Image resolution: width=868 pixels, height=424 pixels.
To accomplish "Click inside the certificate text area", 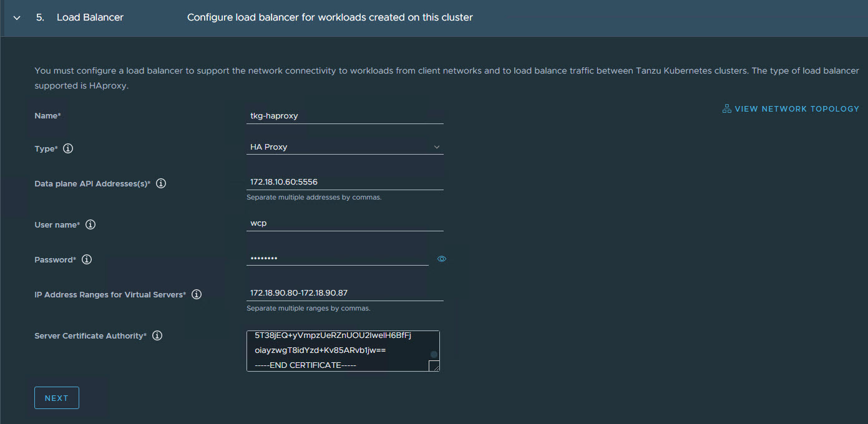I will [x=337, y=350].
